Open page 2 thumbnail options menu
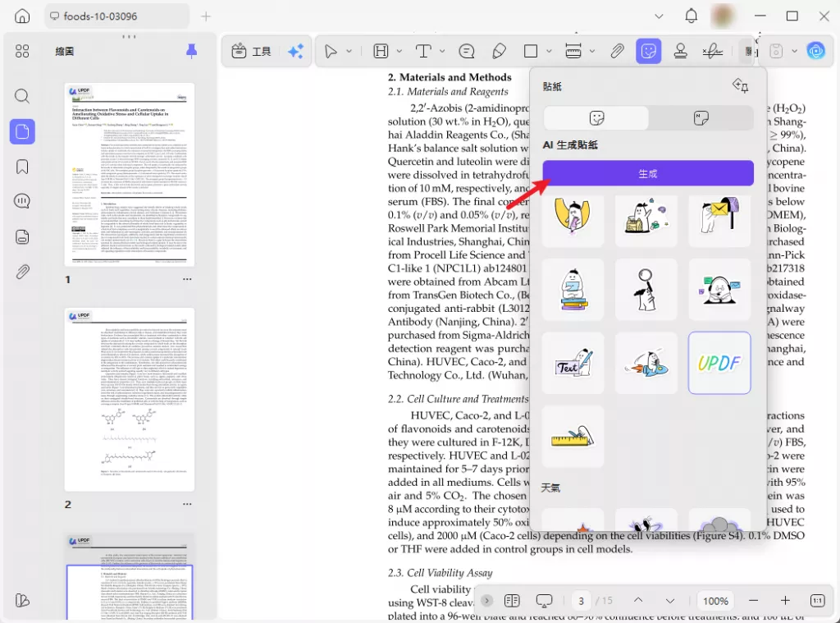Screen dimensions: 840x623 187,504
